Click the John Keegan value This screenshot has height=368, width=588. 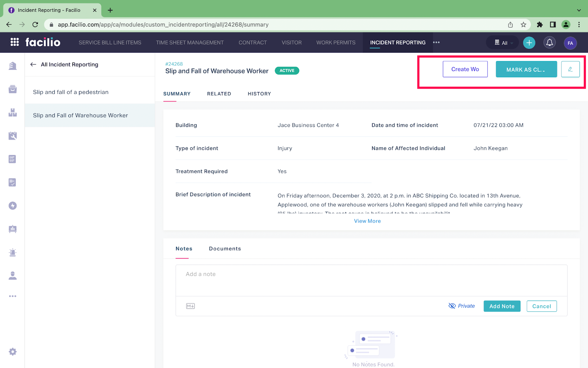490,148
